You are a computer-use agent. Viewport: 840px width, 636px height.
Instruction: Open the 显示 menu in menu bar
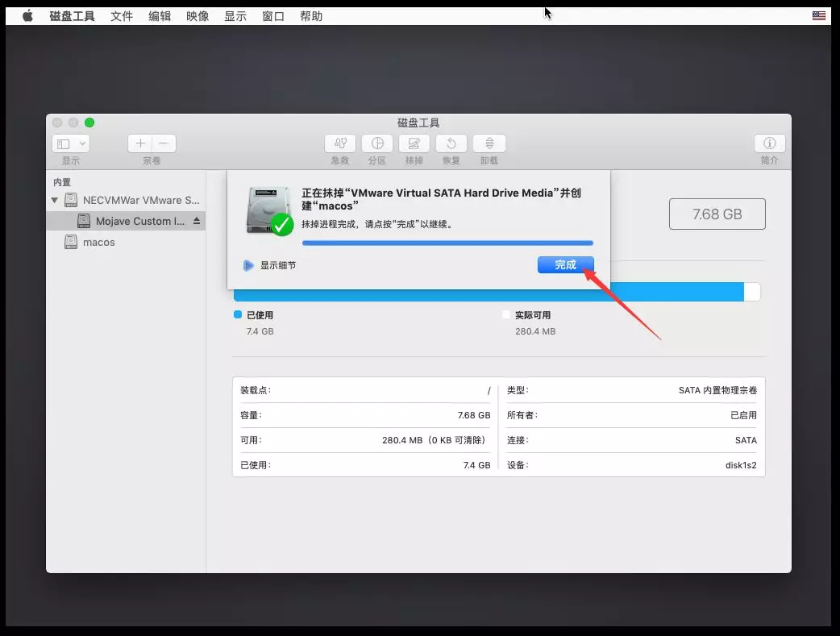235,16
